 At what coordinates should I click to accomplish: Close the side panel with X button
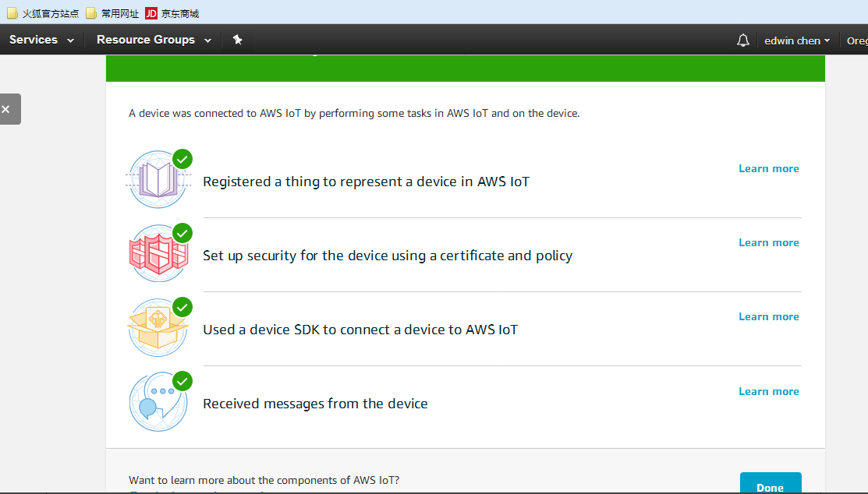pyautogui.click(x=6, y=109)
